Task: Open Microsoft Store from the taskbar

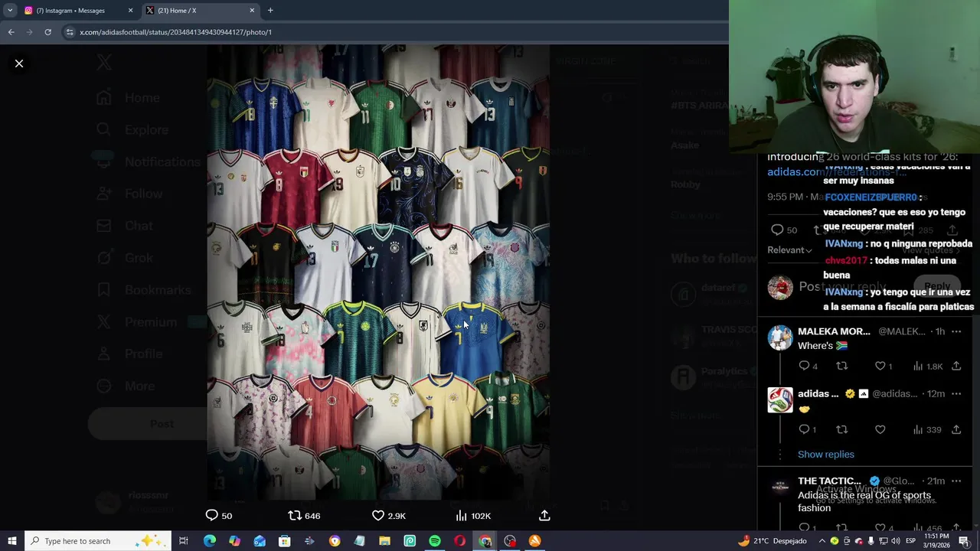Action: coord(284,541)
